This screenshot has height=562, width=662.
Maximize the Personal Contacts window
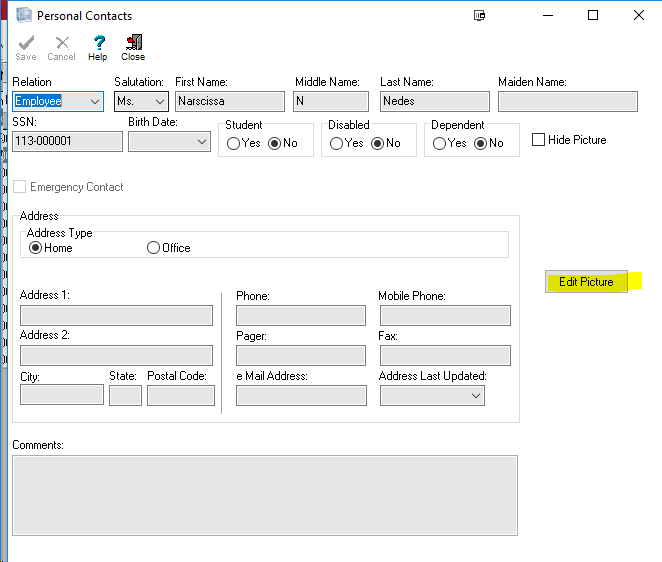tap(593, 15)
